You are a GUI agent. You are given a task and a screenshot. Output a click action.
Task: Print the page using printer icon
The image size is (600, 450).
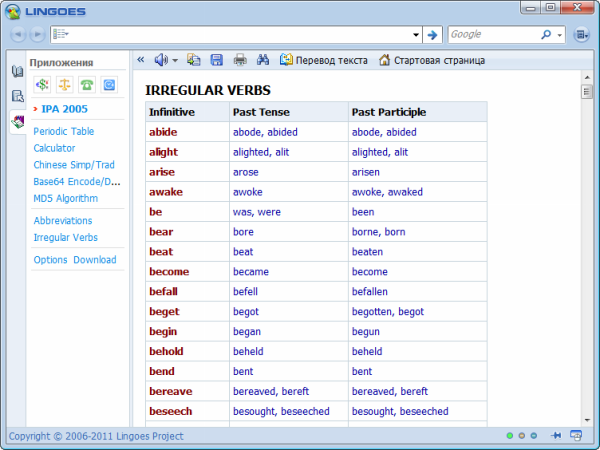pos(240,60)
